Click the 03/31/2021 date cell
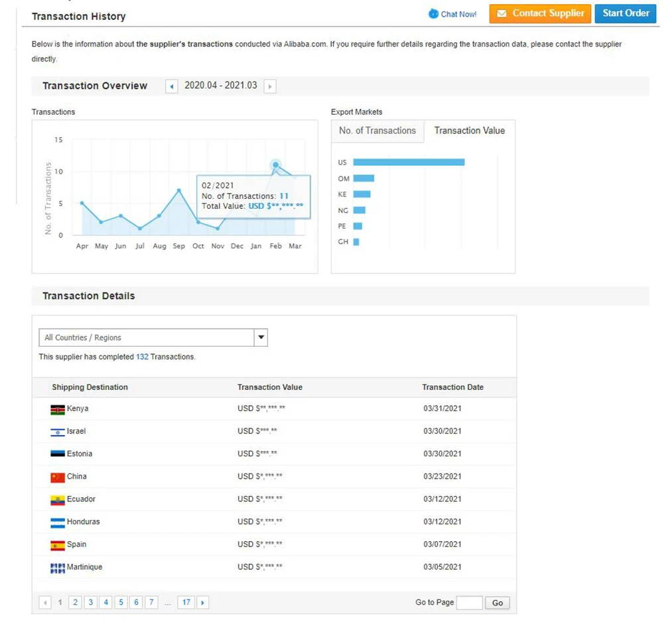The height and width of the screenshot is (622, 672). coord(442,408)
